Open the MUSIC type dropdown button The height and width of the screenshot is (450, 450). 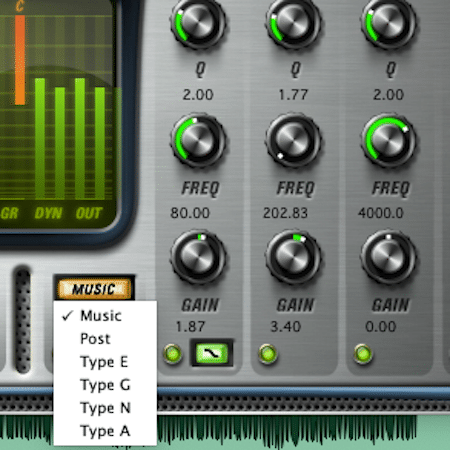click(x=94, y=289)
